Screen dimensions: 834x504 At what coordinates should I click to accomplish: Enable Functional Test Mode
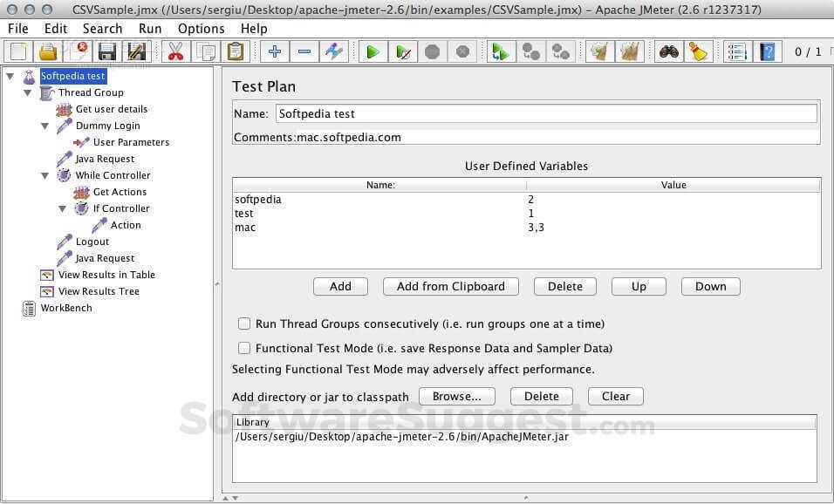pyautogui.click(x=244, y=348)
